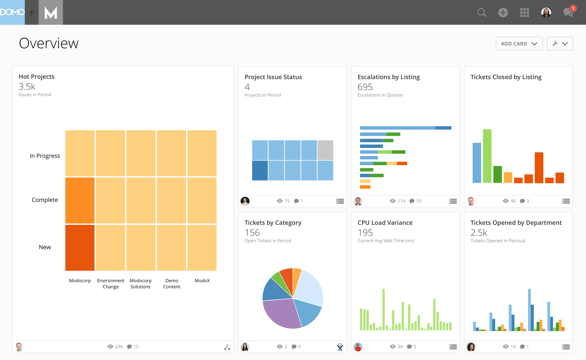586x360 pixels.
Task: Click Tickets Opened by Department owner avatar
Action: coord(471,347)
